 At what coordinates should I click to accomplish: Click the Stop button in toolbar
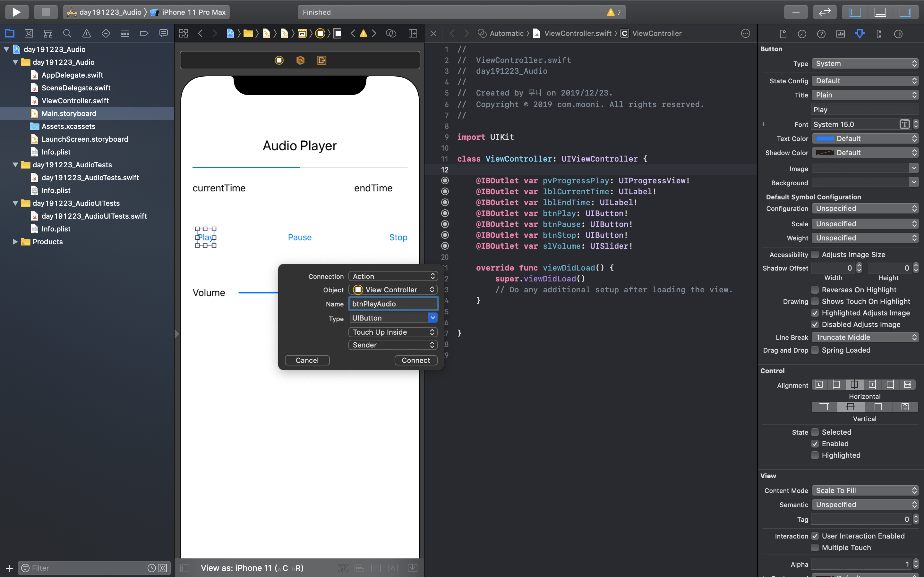[x=46, y=12]
